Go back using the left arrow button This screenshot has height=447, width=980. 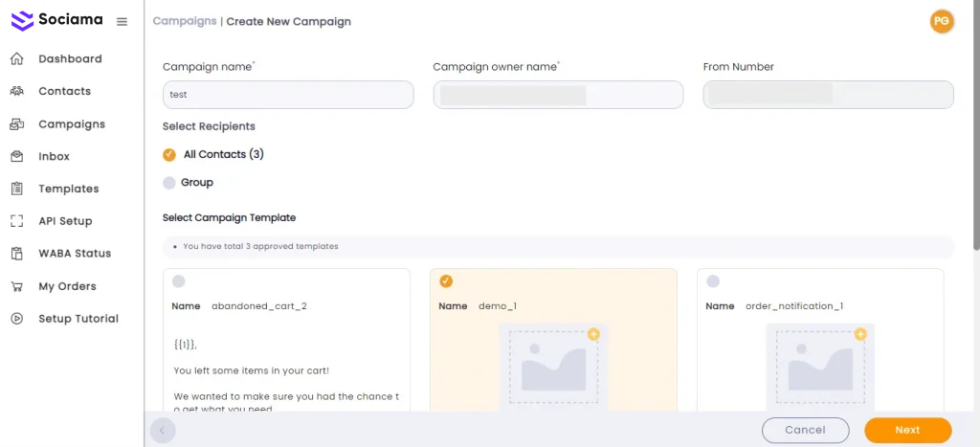click(x=162, y=431)
